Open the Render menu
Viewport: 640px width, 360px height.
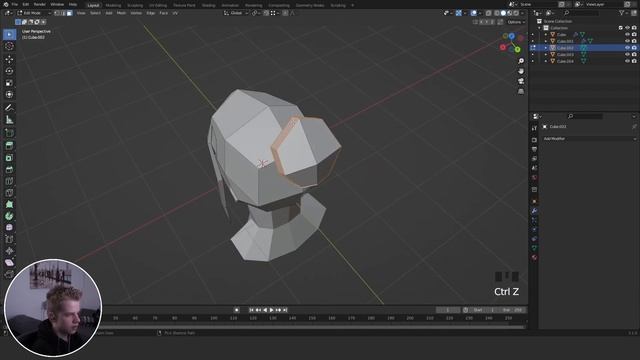[x=40, y=4]
